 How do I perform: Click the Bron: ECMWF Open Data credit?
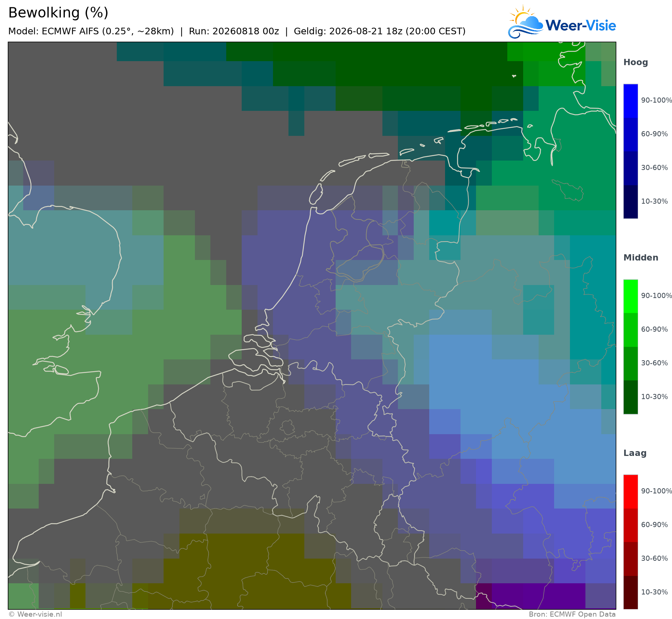coord(572,614)
